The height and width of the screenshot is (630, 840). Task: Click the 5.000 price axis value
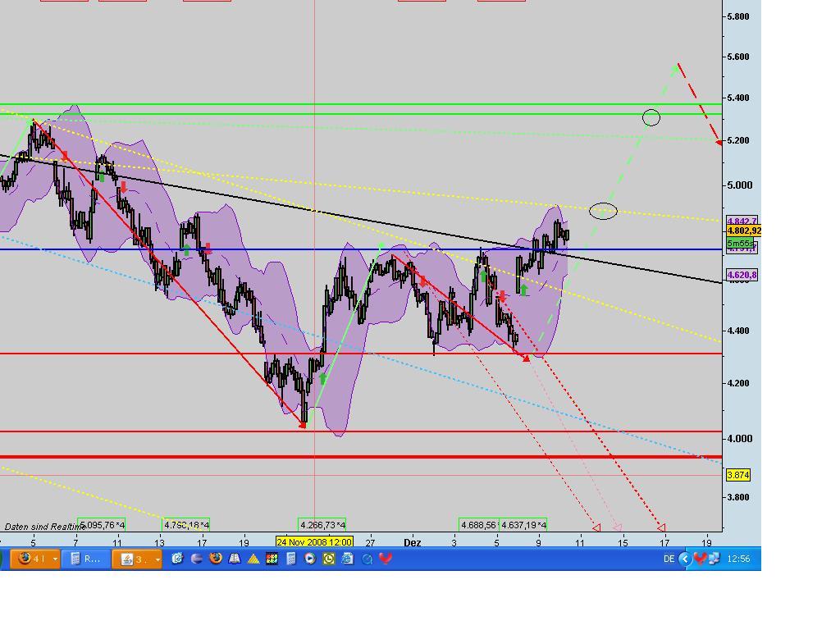click(x=739, y=185)
